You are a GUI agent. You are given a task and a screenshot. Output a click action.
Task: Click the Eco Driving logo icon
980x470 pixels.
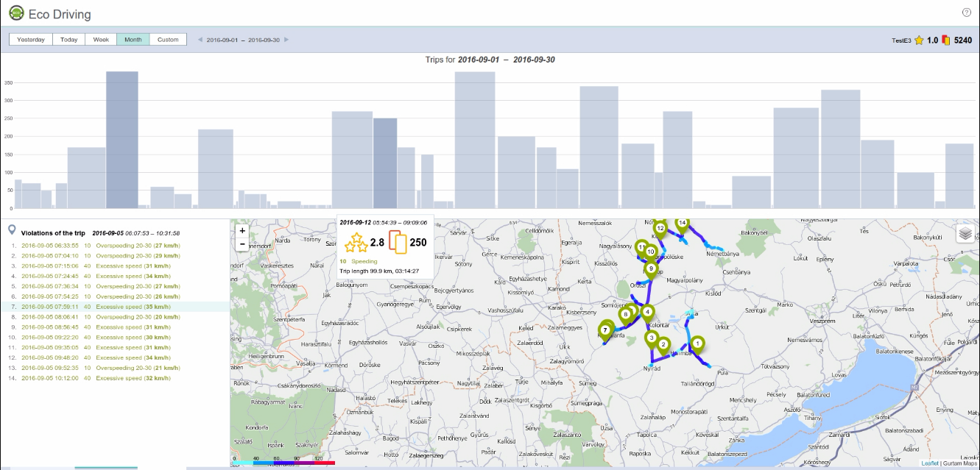[16, 13]
